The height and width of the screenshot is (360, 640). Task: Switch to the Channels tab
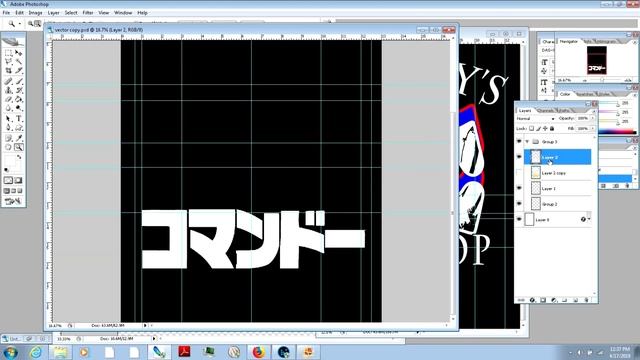point(545,110)
